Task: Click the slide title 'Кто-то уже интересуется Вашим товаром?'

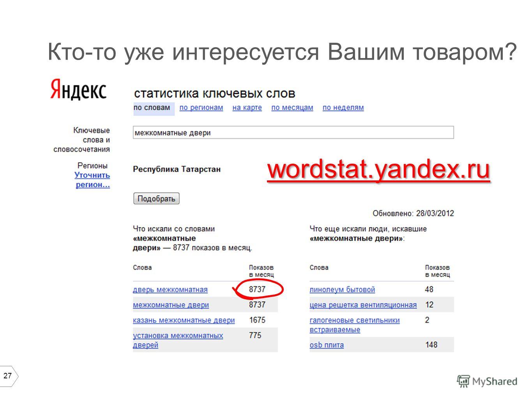Action: click(x=282, y=51)
